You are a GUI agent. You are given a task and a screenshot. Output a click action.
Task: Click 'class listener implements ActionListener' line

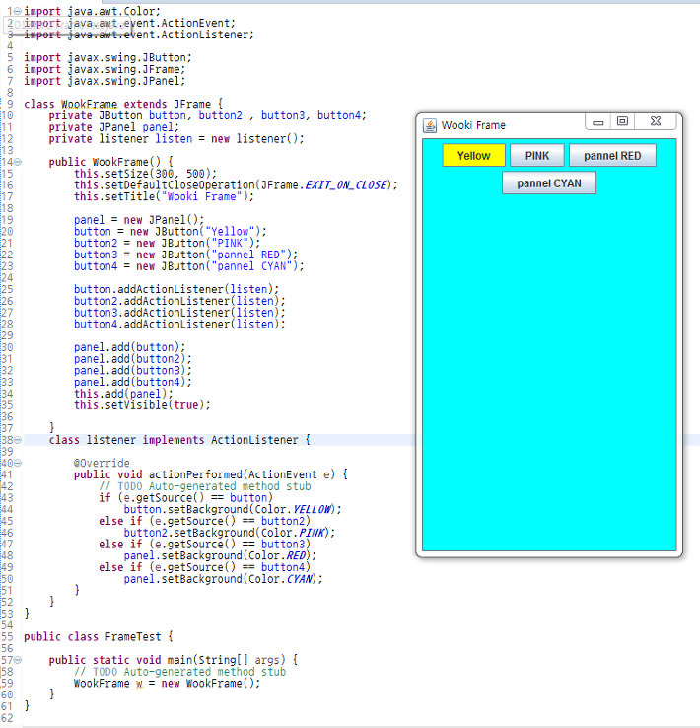click(x=174, y=440)
